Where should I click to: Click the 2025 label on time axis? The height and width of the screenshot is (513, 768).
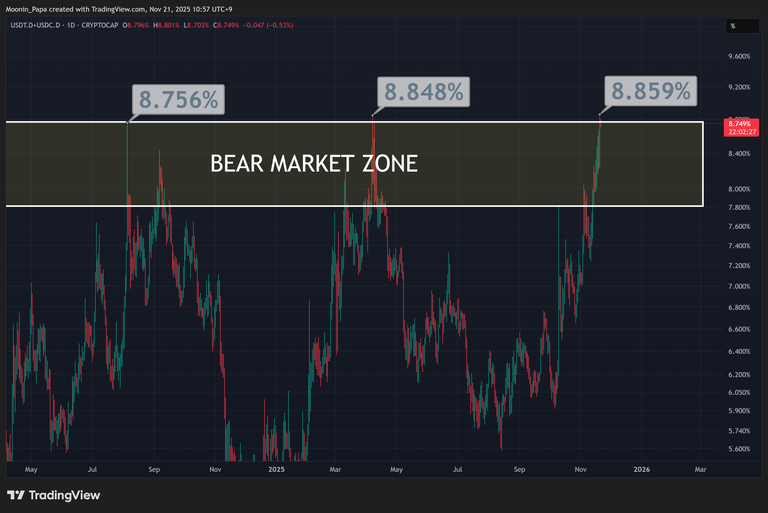pos(274,468)
